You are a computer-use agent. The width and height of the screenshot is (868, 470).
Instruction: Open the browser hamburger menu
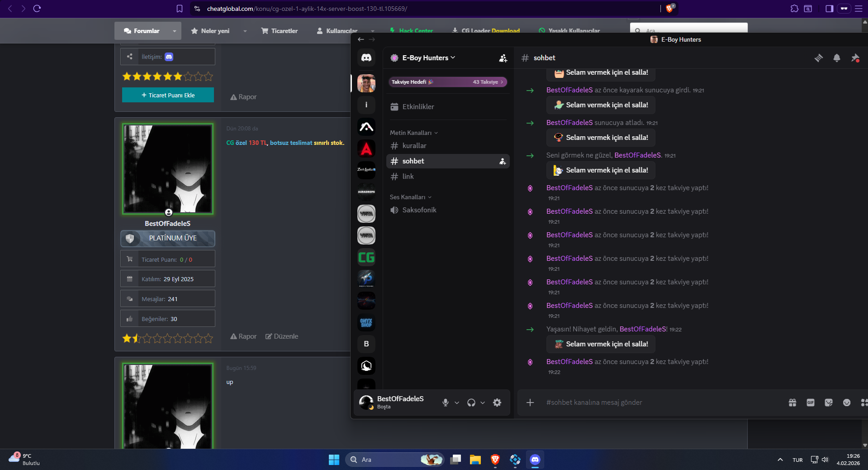pyautogui.click(x=859, y=9)
